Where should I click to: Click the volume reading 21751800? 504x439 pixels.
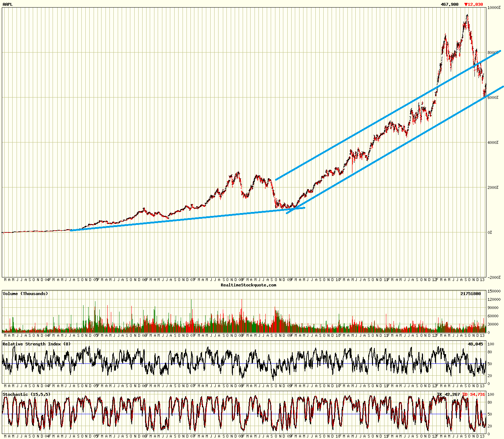(x=470, y=294)
